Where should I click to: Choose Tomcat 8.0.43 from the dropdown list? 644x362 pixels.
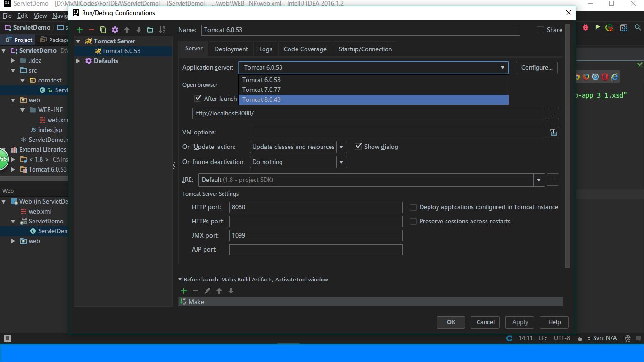click(x=374, y=99)
